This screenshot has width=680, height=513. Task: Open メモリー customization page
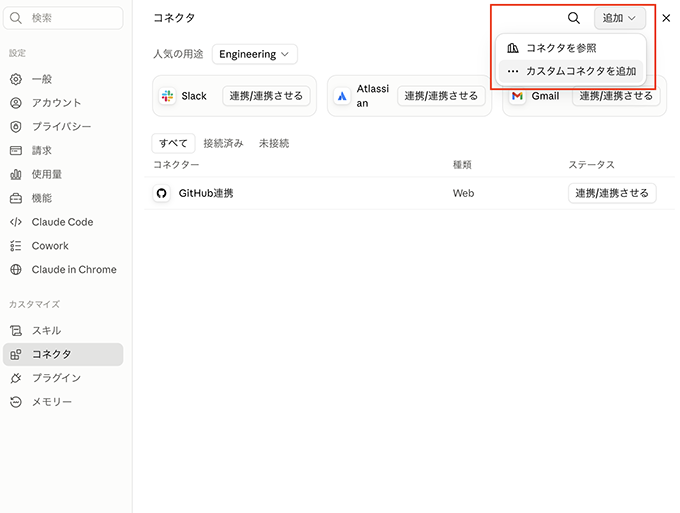(x=63, y=402)
